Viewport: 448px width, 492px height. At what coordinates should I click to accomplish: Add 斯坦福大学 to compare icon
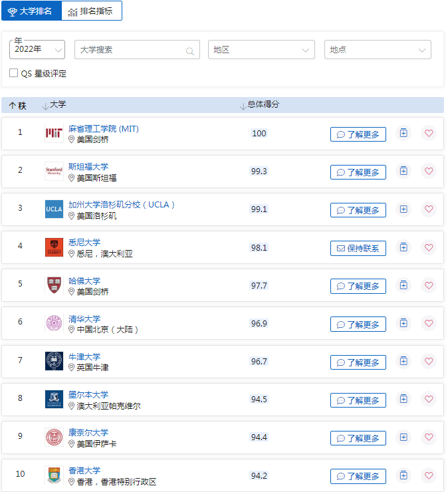pos(403,171)
